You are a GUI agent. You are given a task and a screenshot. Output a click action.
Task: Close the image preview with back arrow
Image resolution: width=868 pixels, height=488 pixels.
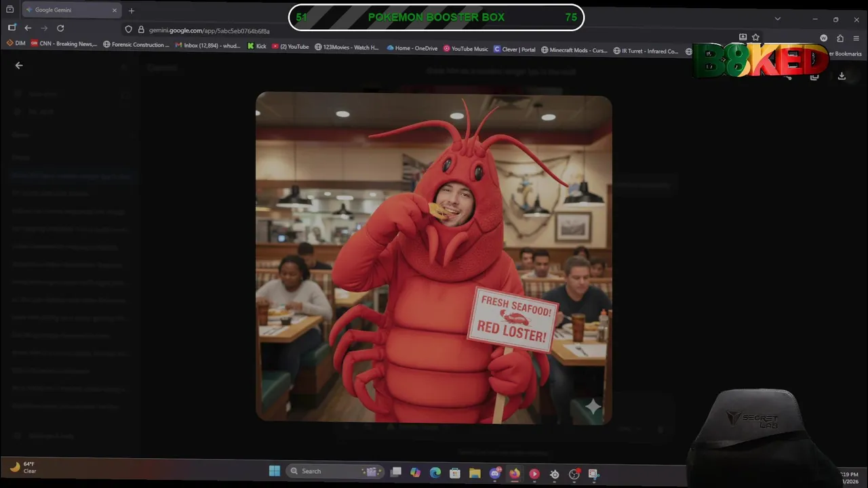[x=19, y=66]
